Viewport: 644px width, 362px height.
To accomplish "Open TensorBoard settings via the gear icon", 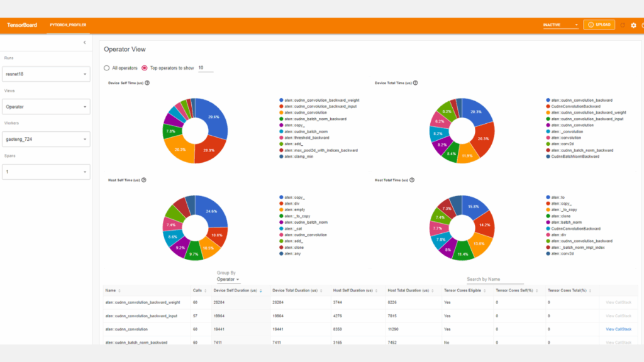I will tap(633, 25).
